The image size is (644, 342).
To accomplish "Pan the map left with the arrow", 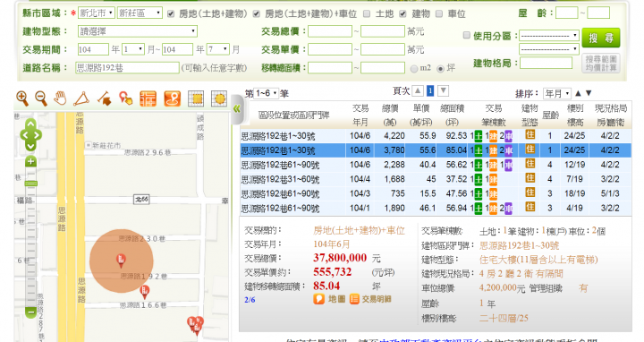I will (x=24, y=135).
